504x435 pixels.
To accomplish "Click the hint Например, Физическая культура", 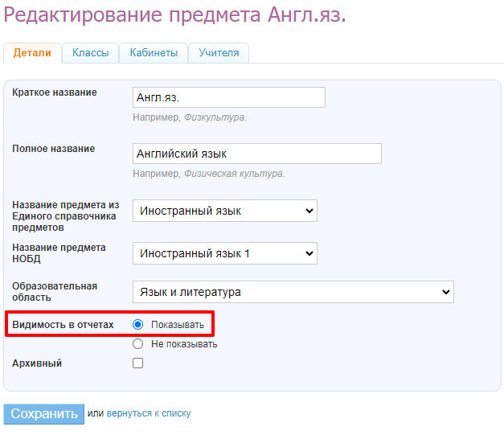I will pos(209,174).
